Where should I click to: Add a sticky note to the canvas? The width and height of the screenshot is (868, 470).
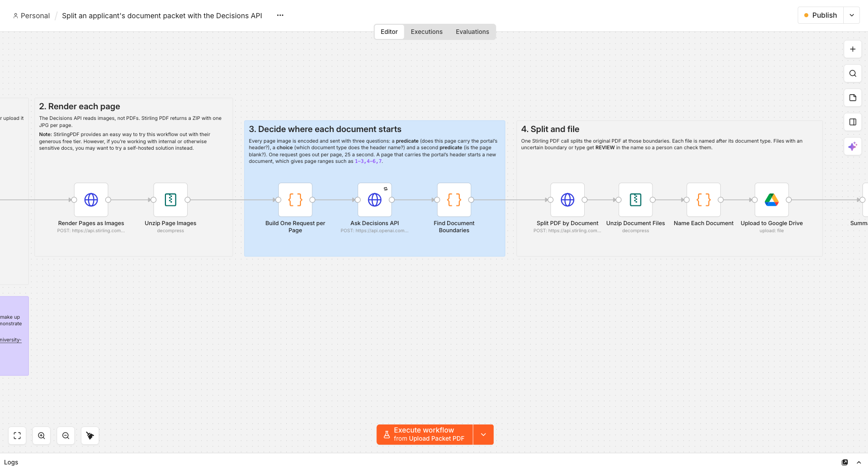[x=853, y=98]
